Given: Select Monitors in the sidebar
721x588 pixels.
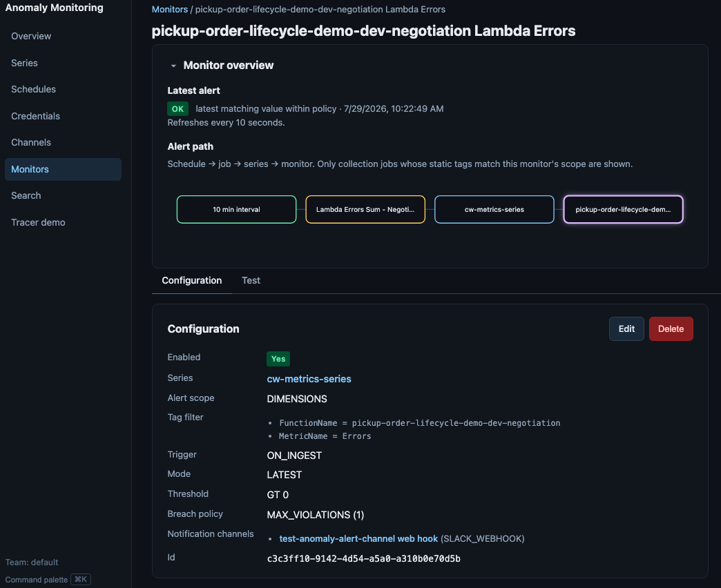Looking at the screenshot, I should [x=63, y=169].
